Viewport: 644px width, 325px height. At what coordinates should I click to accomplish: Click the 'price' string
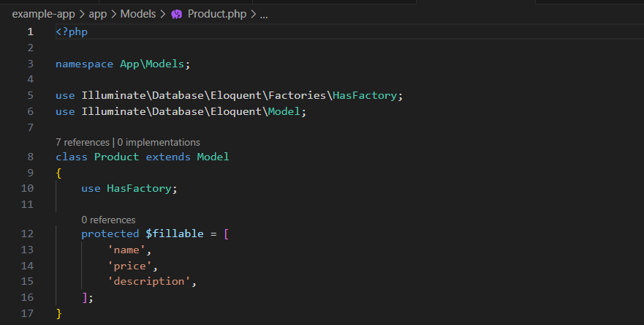130,266
